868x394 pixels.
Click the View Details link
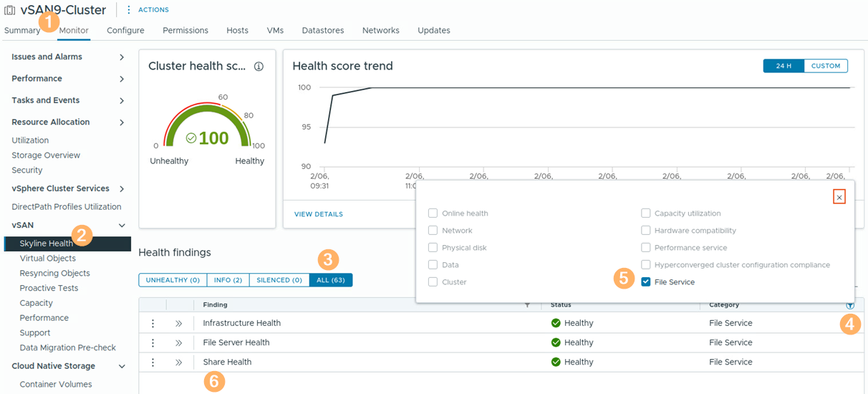pyautogui.click(x=318, y=214)
